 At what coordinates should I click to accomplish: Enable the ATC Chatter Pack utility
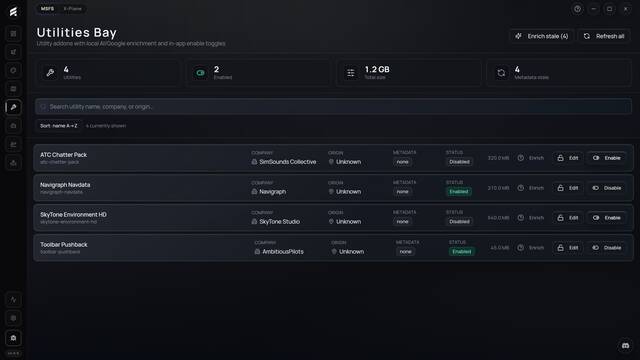point(607,158)
